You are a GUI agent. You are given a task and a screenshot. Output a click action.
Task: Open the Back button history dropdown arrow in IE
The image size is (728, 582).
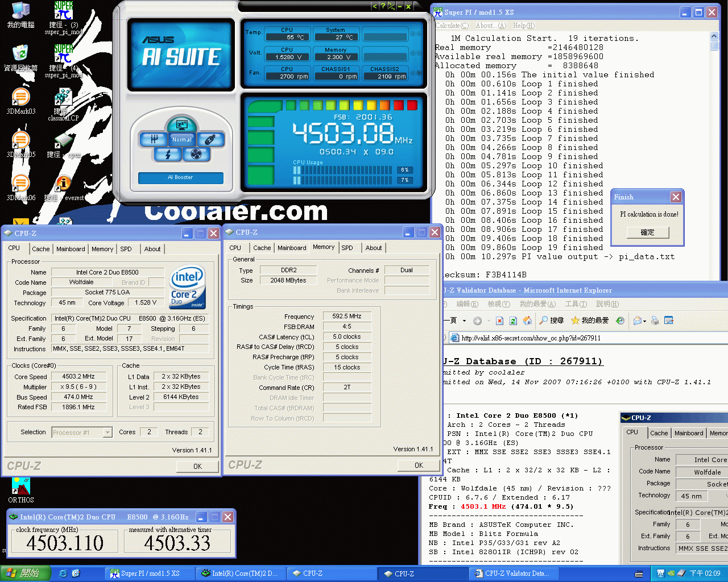(464, 321)
